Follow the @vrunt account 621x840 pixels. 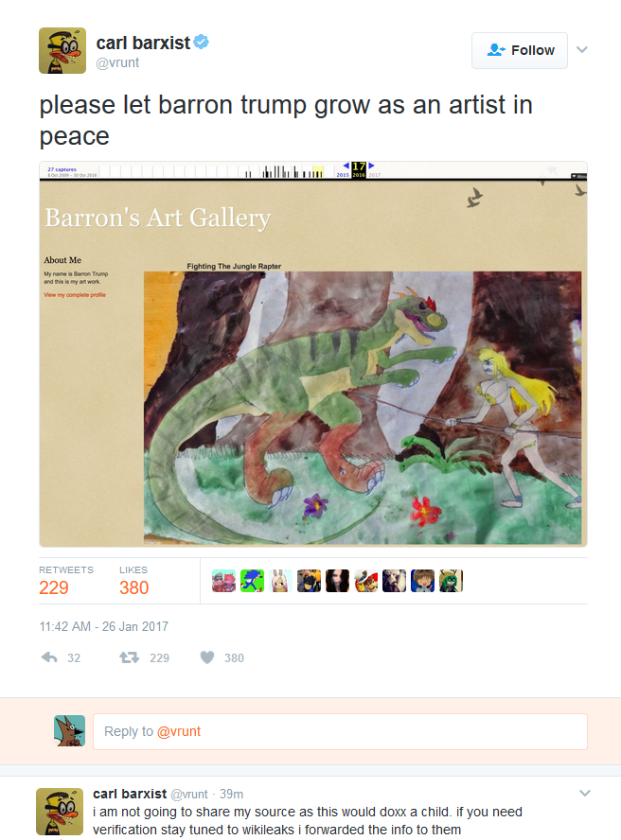click(x=519, y=50)
